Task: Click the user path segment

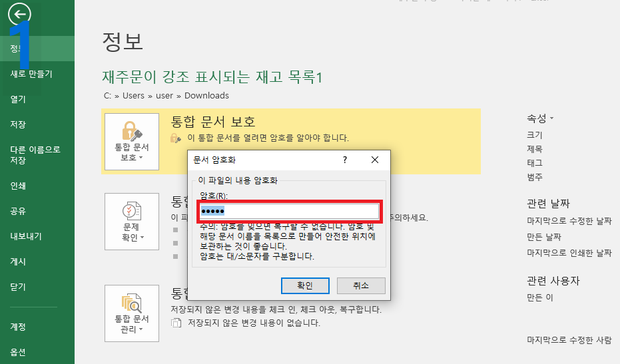Action: [164, 96]
